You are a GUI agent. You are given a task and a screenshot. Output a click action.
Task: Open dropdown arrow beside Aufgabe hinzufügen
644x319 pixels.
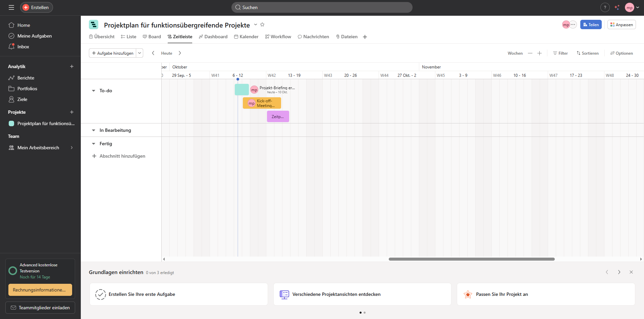point(140,53)
